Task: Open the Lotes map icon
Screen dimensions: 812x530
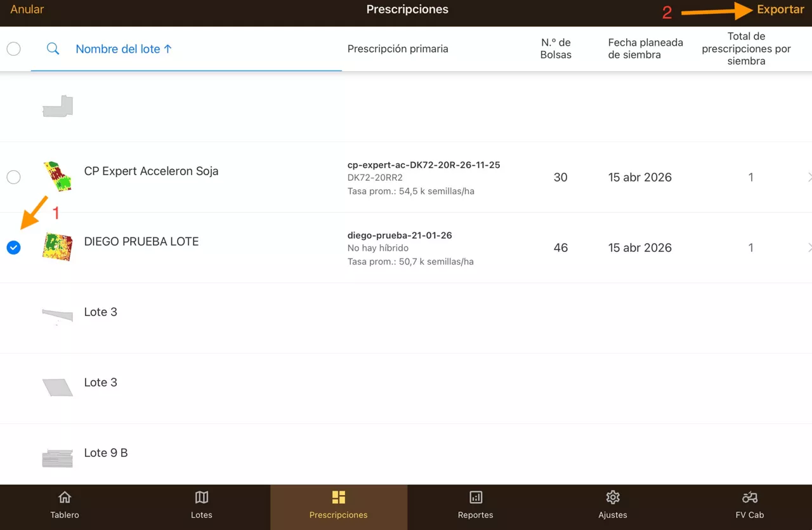Action: coord(202,497)
